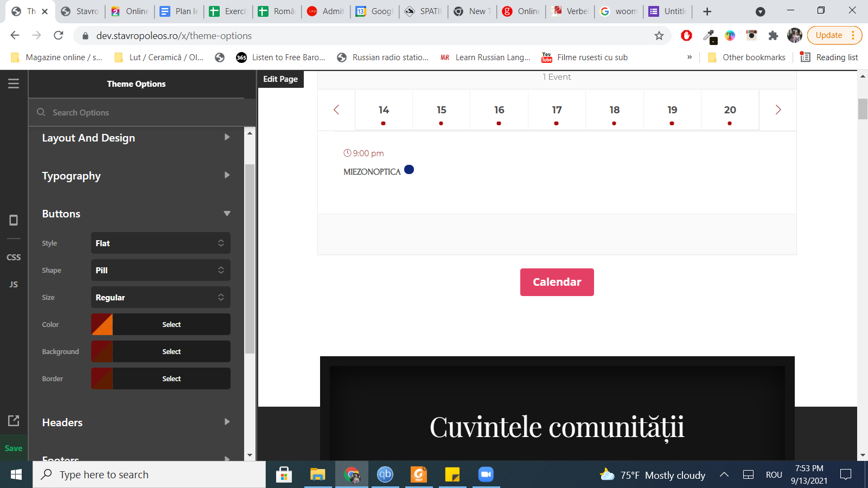Open the hamburger menu in sidebar
This screenshot has height=488, width=868.
tap(14, 84)
